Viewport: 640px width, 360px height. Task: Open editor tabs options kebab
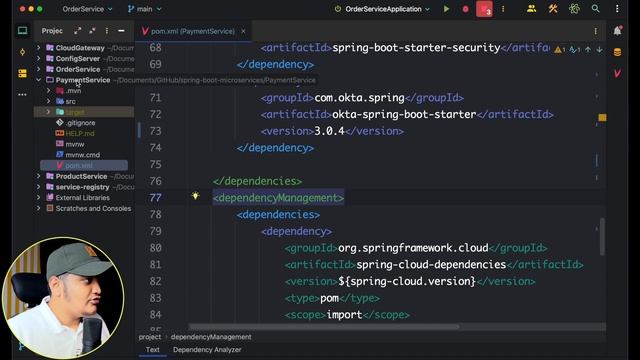(x=596, y=31)
